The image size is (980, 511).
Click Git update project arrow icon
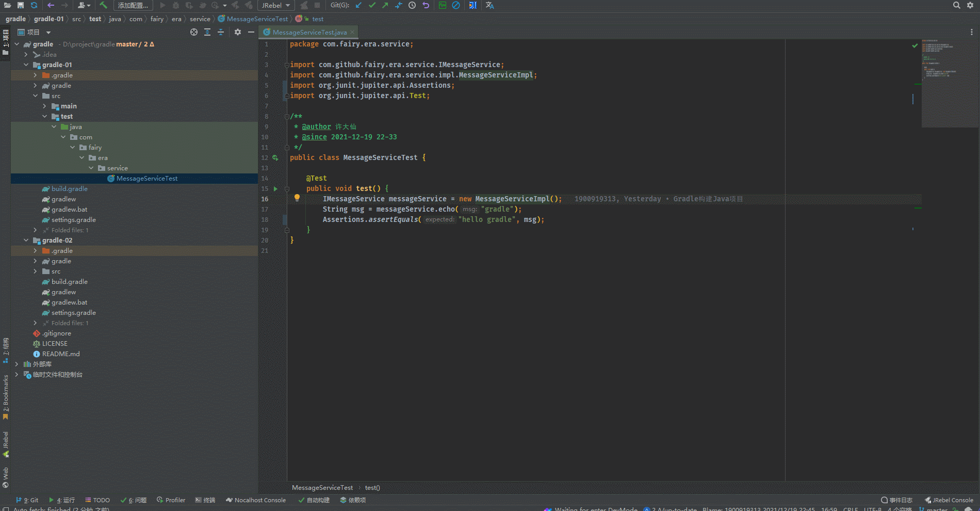tap(358, 5)
